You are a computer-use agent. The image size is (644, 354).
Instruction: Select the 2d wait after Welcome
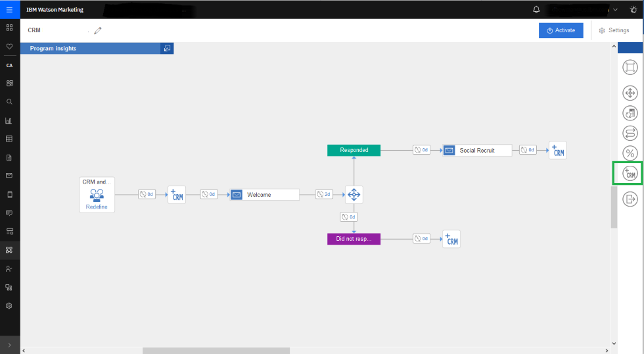point(324,195)
